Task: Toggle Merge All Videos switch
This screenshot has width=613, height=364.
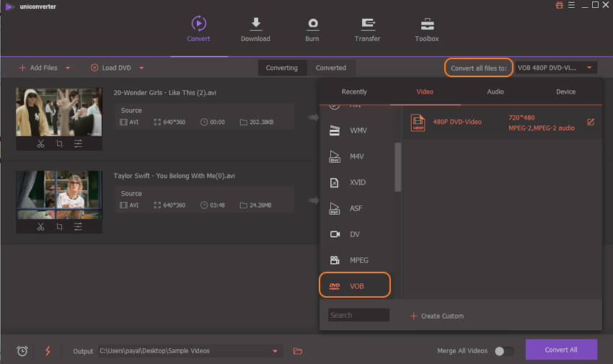Action: click(x=503, y=351)
